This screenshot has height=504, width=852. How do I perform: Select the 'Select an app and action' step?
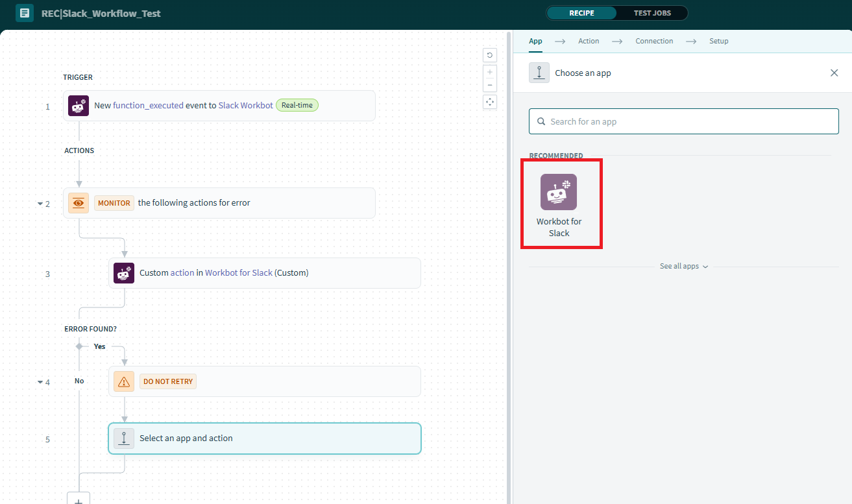[x=265, y=438]
